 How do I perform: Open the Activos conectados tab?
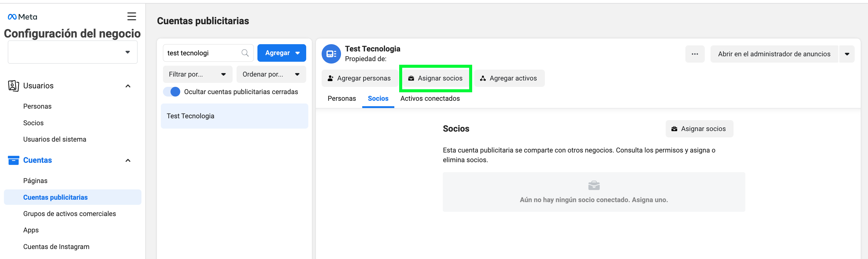click(430, 98)
